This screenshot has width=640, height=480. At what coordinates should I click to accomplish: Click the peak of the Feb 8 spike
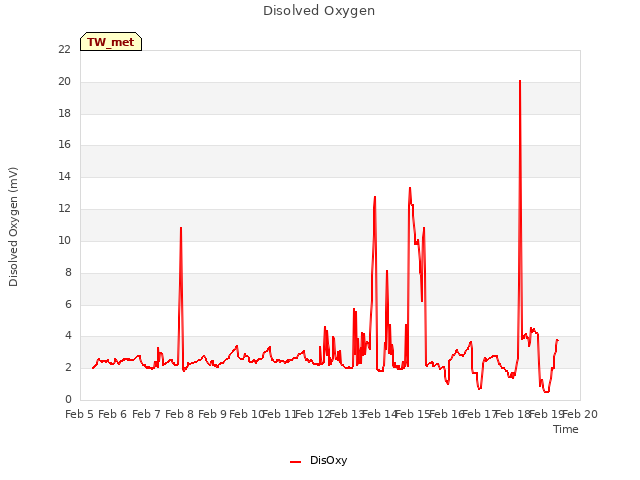pyautogui.click(x=181, y=228)
